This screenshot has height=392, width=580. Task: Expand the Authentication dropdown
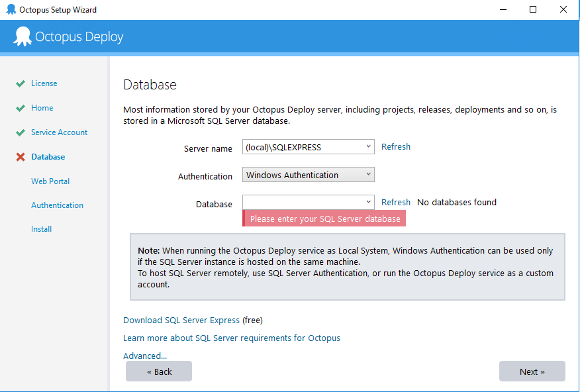tap(308, 175)
